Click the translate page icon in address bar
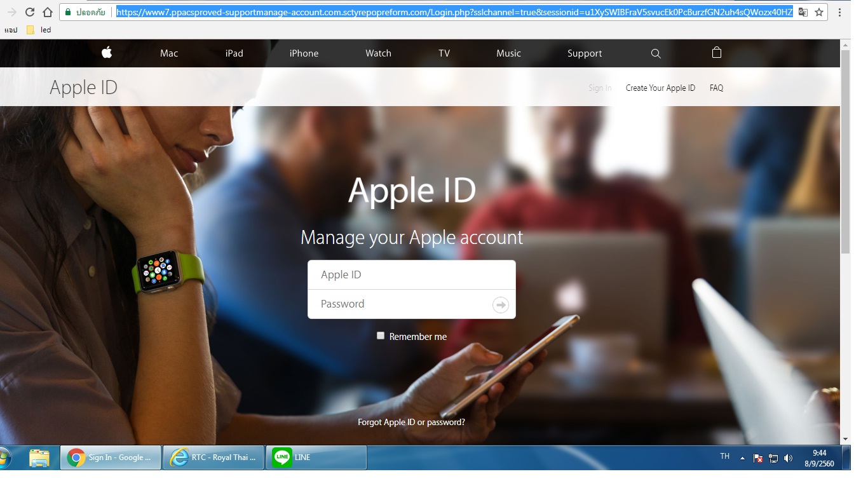The image size is (868, 488). pos(803,12)
